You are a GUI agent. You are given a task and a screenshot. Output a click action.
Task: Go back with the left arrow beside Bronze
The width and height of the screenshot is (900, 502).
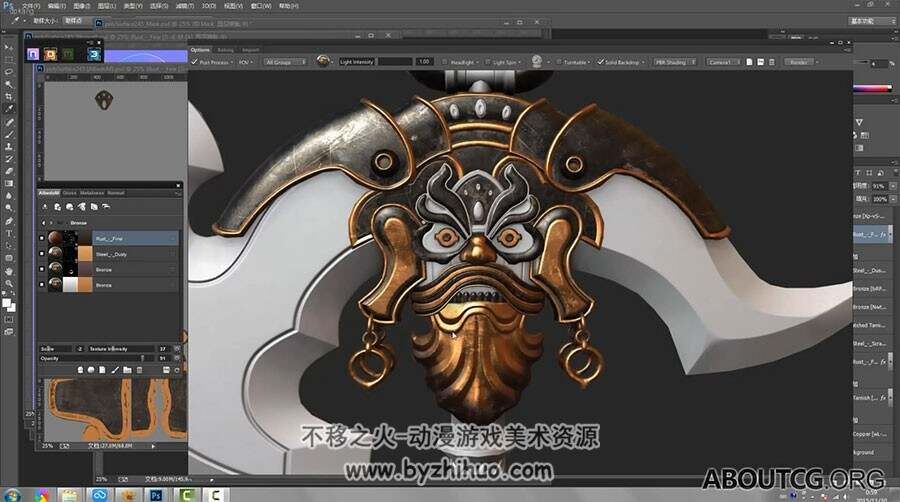44,223
